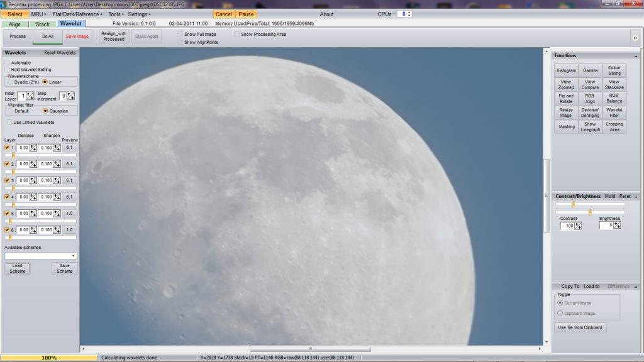Open Masking function
Viewport: 644px width, 362px height.
[566, 127]
